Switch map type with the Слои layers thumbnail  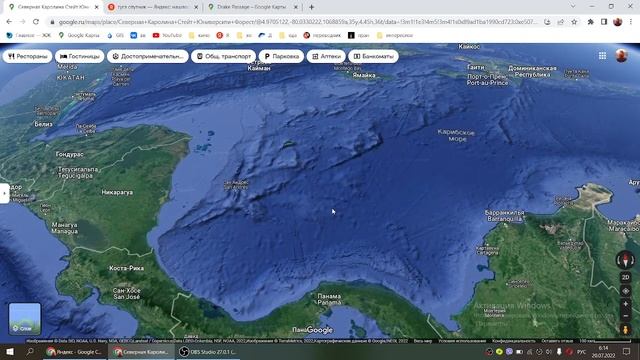(x=25, y=319)
